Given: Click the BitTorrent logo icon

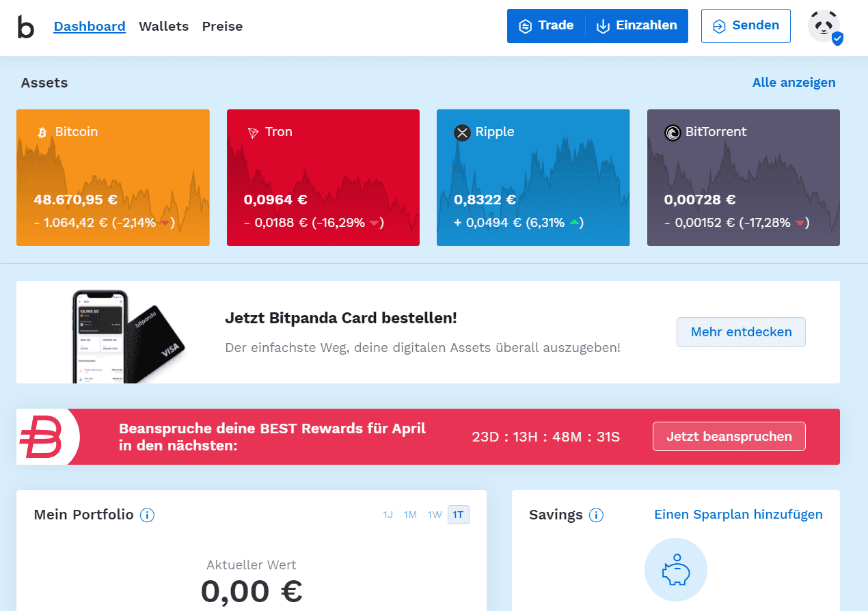Looking at the screenshot, I should pyautogui.click(x=673, y=133).
